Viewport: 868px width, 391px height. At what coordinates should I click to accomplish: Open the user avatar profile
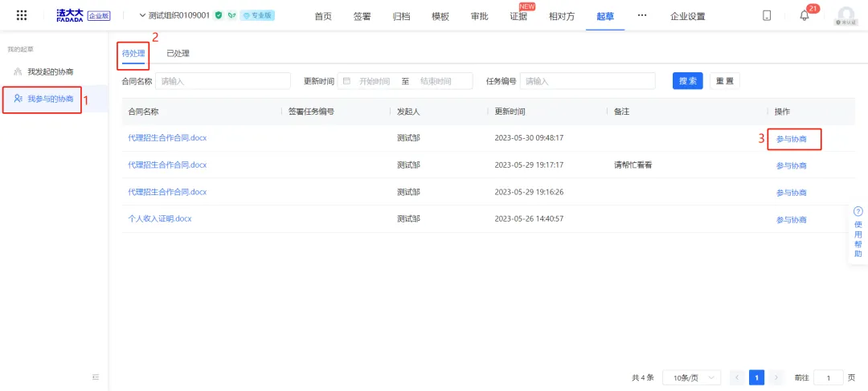845,16
